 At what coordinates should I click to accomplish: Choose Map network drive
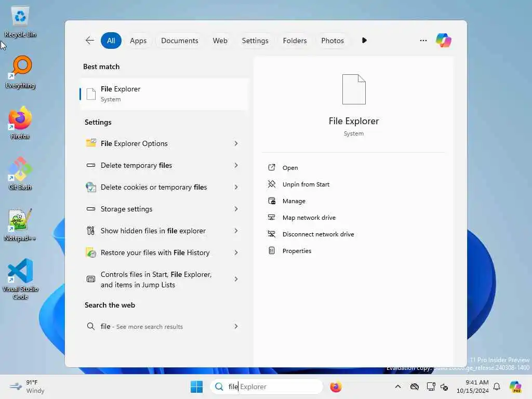(x=309, y=218)
